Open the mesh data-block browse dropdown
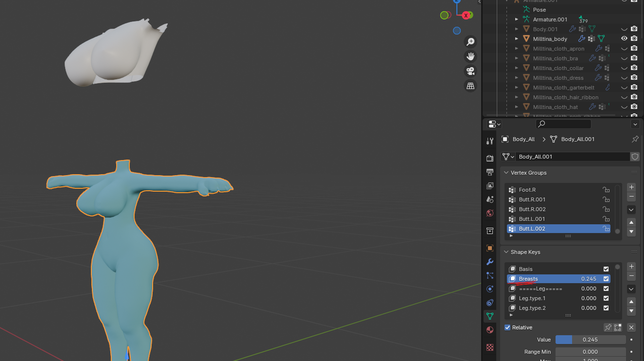The image size is (644, 361). click(x=508, y=157)
